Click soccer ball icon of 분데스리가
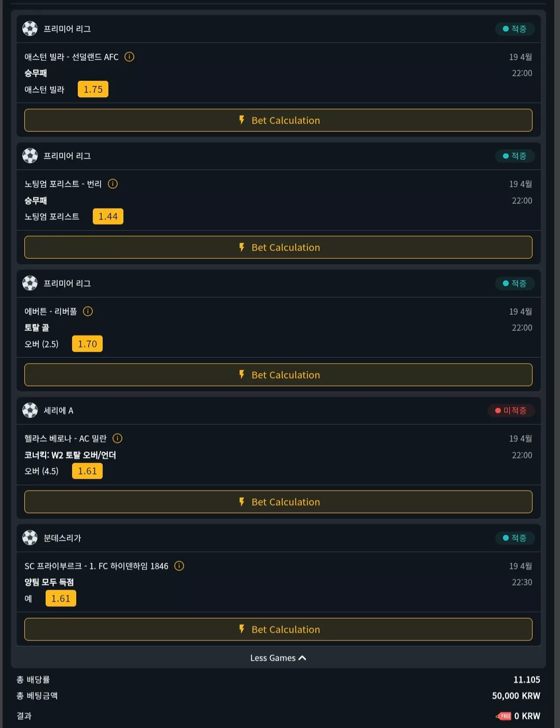The image size is (560, 728). click(30, 538)
